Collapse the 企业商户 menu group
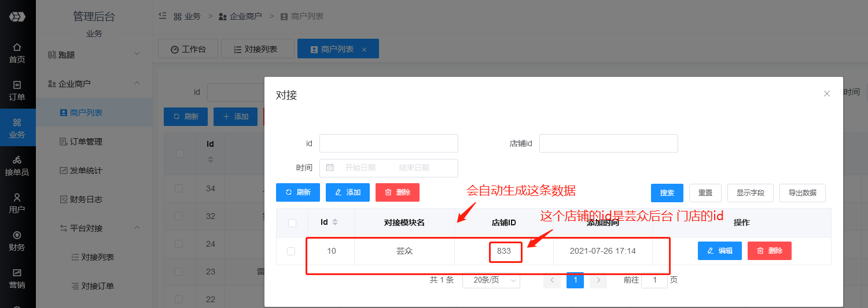The width and height of the screenshot is (868, 308). coord(94,84)
